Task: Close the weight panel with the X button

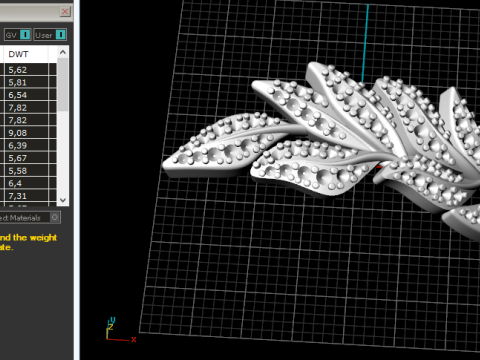Action: pyautogui.click(x=65, y=12)
